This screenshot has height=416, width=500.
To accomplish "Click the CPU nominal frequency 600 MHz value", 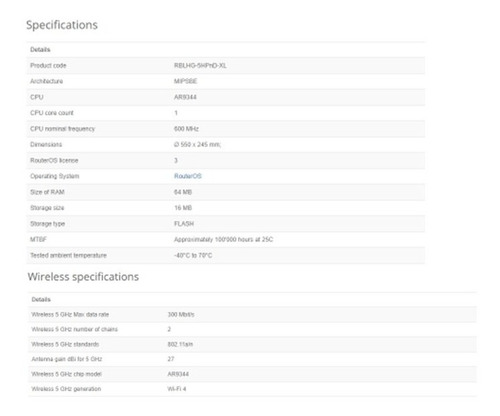I will click(186, 129).
